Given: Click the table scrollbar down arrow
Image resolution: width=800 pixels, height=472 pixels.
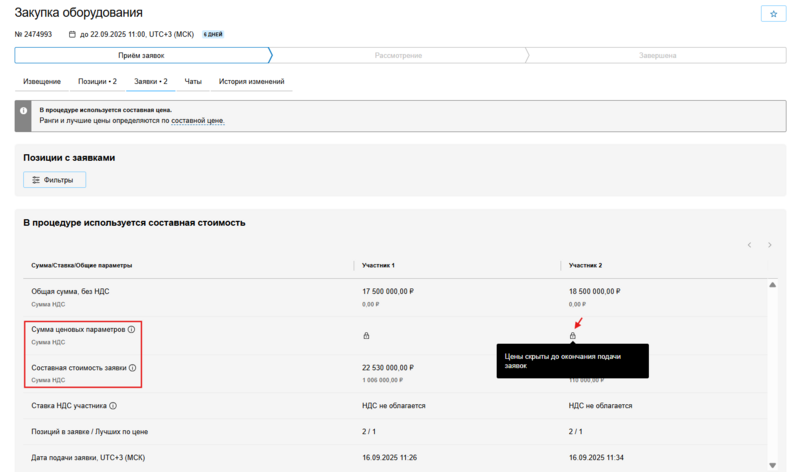Looking at the screenshot, I should 772,465.
